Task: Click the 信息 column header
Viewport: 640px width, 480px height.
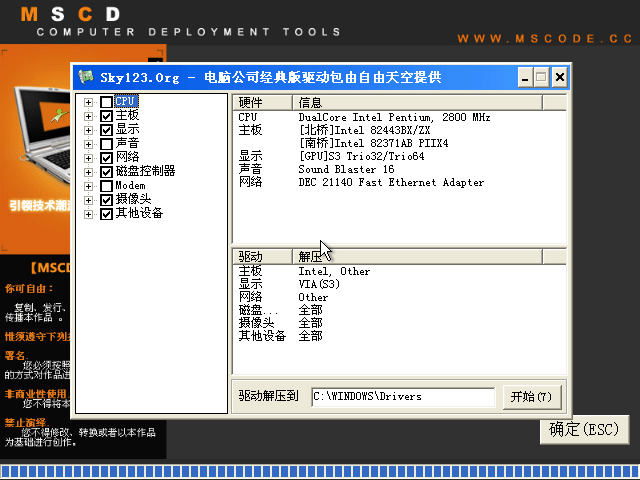Action: [418, 102]
